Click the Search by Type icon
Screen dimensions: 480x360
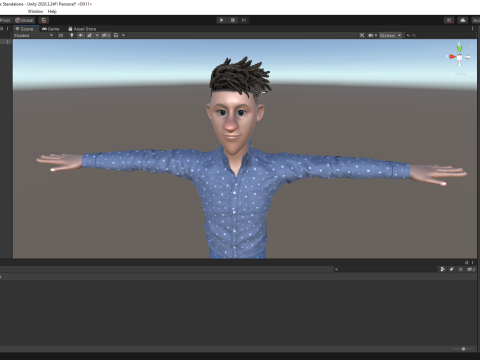[443, 269]
